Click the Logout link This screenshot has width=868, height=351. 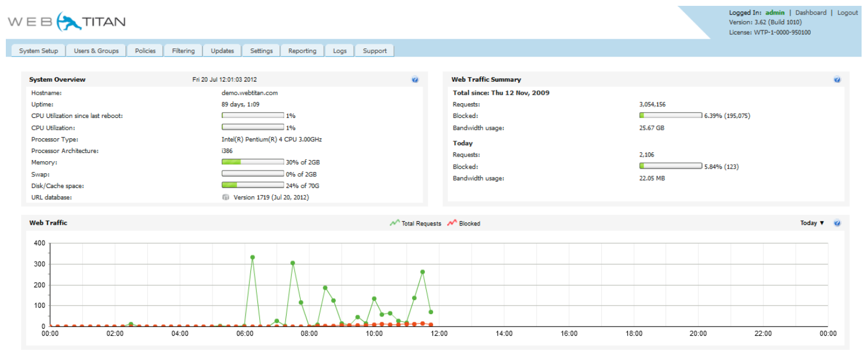pos(848,12)
